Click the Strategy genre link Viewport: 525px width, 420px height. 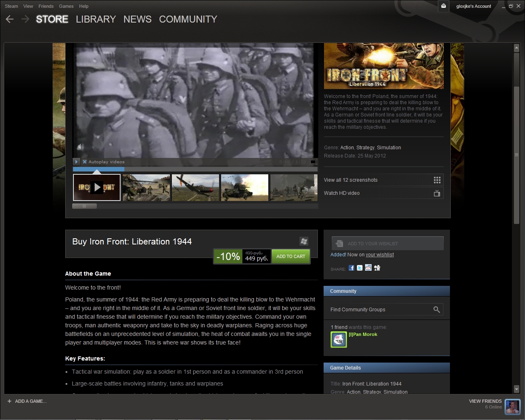tap(365, 148)
